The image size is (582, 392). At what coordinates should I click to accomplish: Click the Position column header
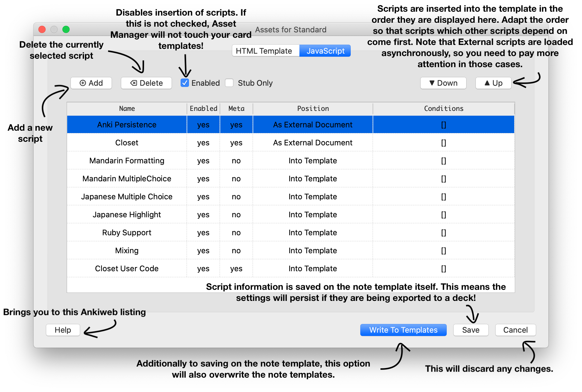click(x=313, y=108)
